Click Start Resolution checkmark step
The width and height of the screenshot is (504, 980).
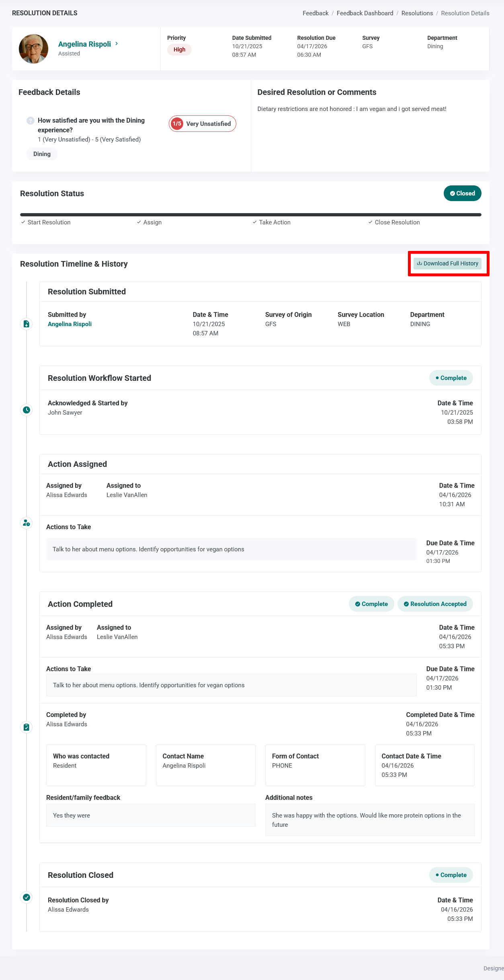pyautogui.click(x=45, y=222)
